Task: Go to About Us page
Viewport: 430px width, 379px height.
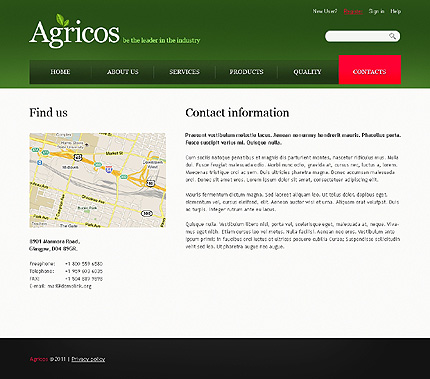Action: tap(122, 72)
